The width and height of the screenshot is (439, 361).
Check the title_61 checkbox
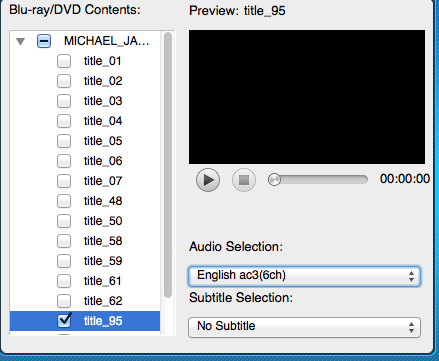(x=64, y=281)
